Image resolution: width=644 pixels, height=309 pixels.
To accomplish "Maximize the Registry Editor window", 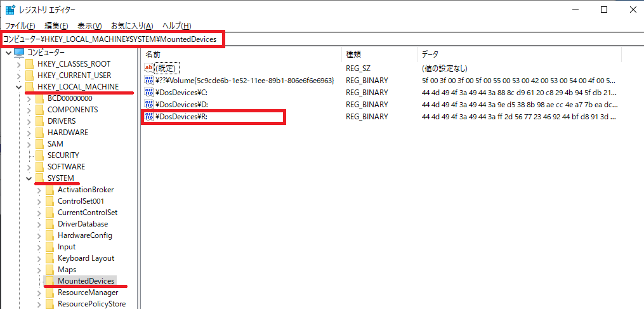I will point(604,10).
